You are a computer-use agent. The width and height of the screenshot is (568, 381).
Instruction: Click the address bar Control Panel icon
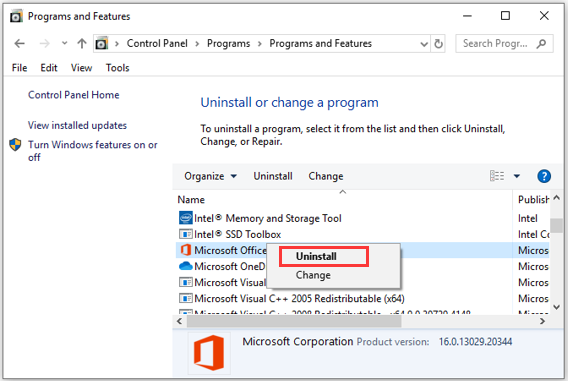click(102, 43)
